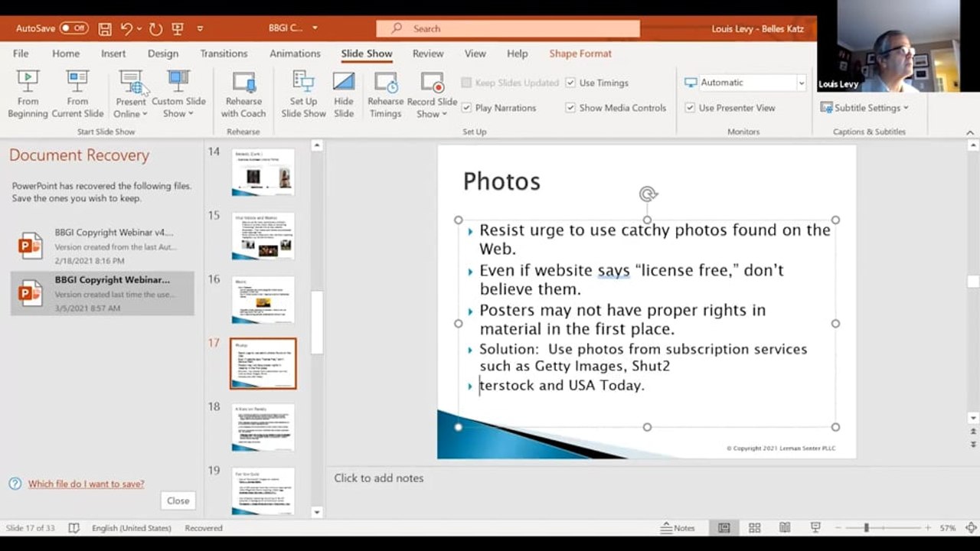Uncheck the Play Narrations checkbox
The width and height of the screenshot is (980, 551).
coord(466,108)
